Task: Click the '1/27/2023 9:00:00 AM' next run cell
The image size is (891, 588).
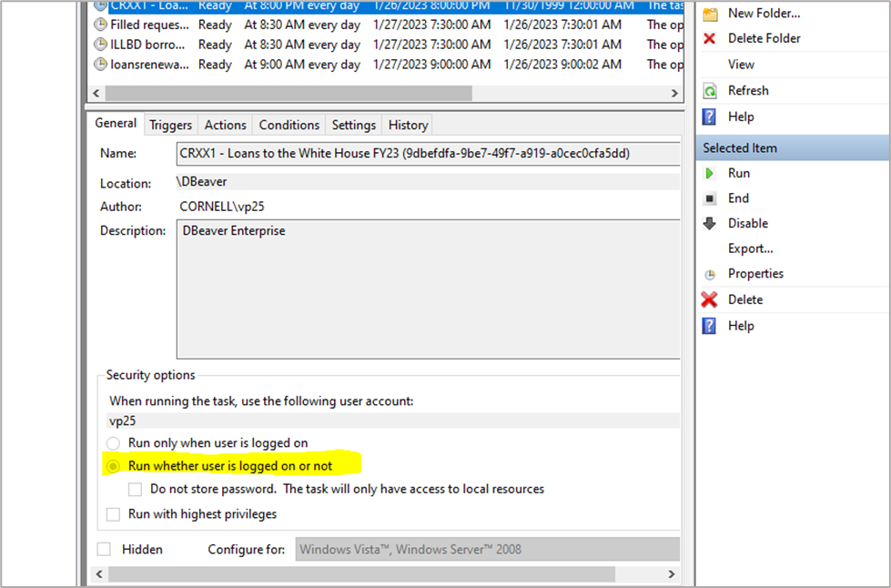Action: (x=432, y=65)
